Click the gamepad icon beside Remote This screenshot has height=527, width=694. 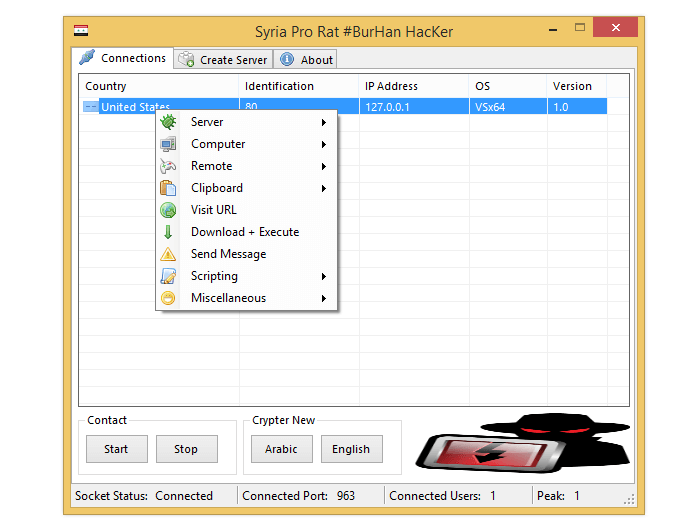(x=168, y=166)
